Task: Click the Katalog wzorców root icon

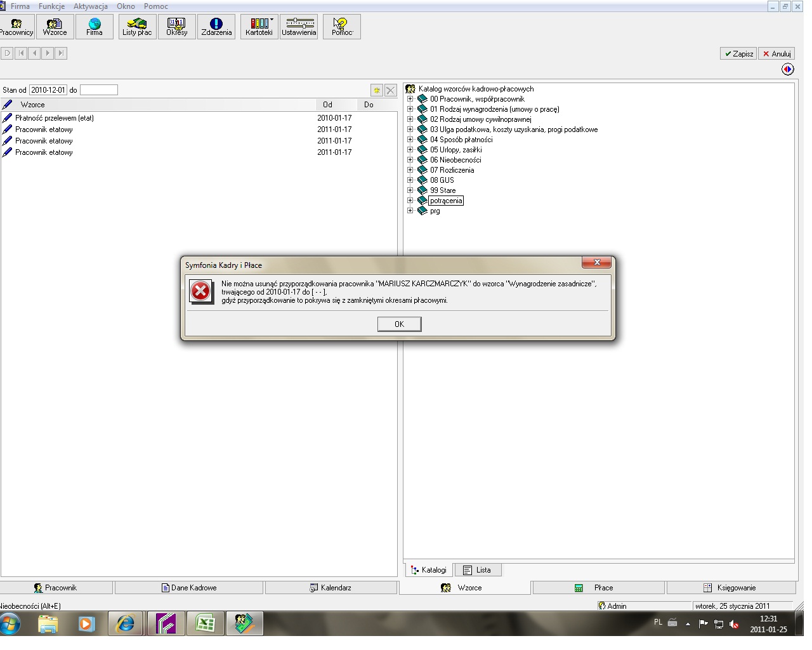Action: coord(410,89)
